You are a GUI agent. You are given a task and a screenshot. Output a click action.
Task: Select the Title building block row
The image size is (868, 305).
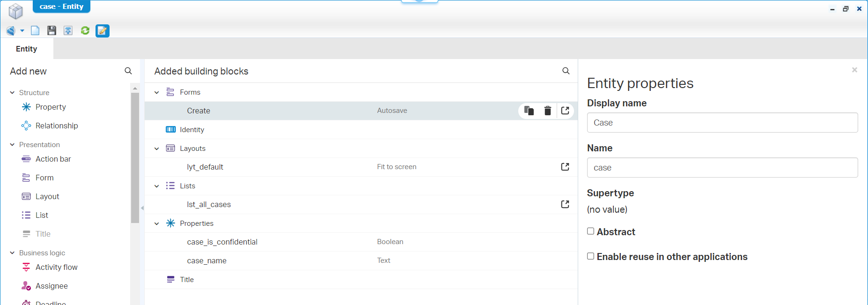tap(361, 280)
